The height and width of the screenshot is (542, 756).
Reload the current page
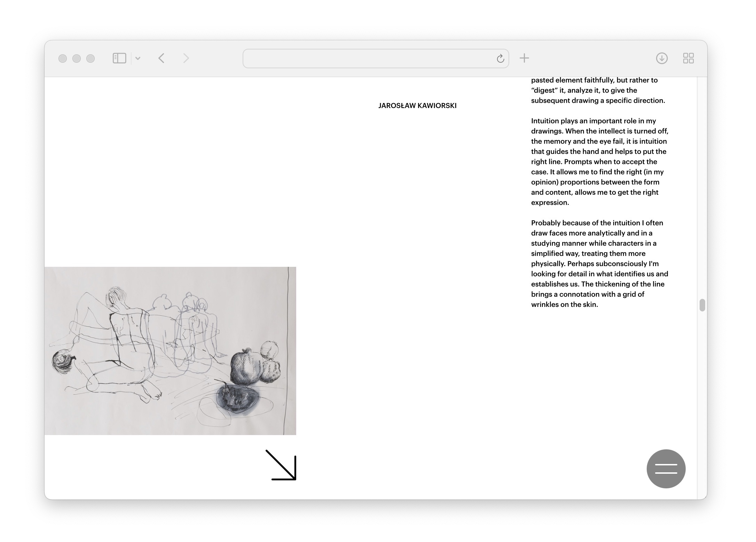500,59
